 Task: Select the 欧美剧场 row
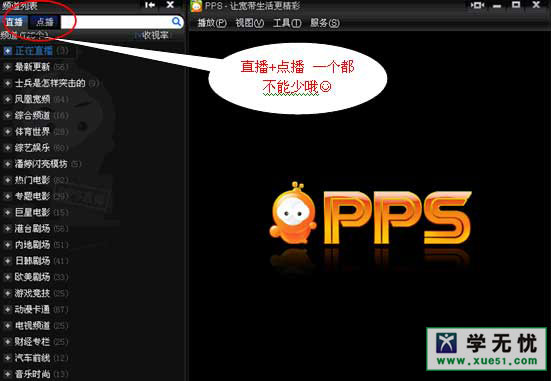(92, 277)
